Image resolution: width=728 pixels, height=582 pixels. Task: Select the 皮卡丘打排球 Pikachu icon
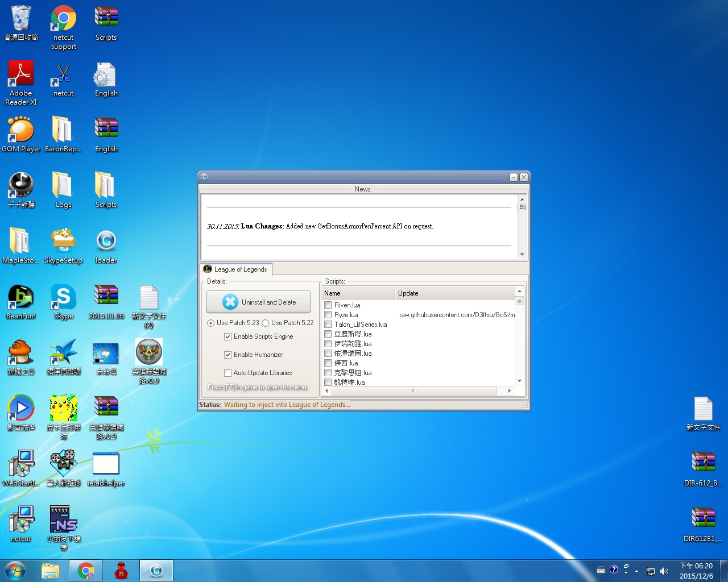(x=64, y=418)
